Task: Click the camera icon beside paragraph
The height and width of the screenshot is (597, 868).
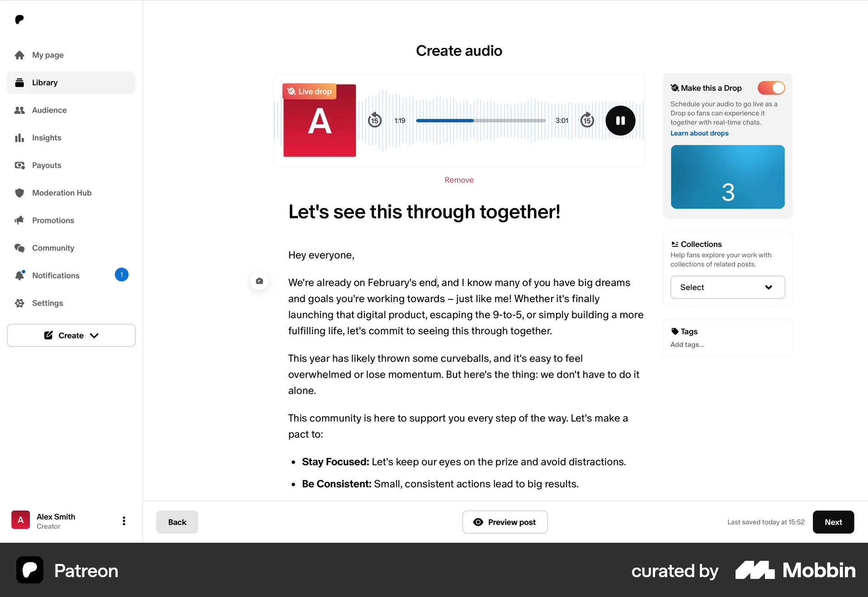Action: (259, 281)
